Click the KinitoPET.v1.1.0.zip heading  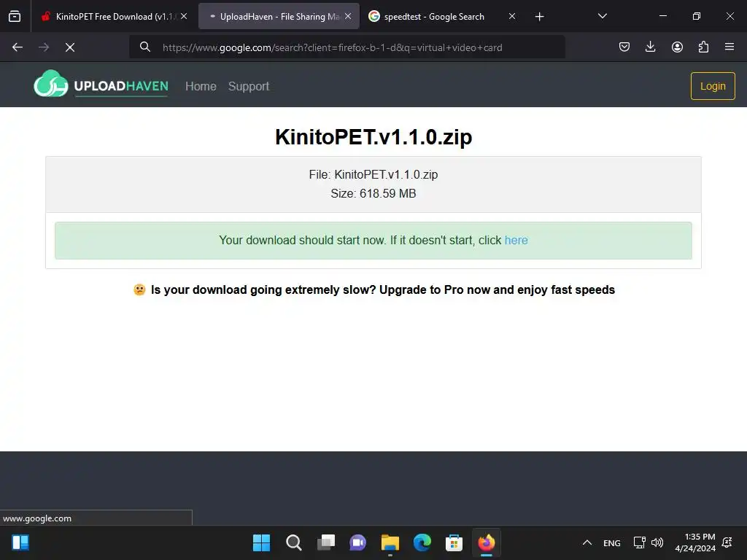coord(373,137)
